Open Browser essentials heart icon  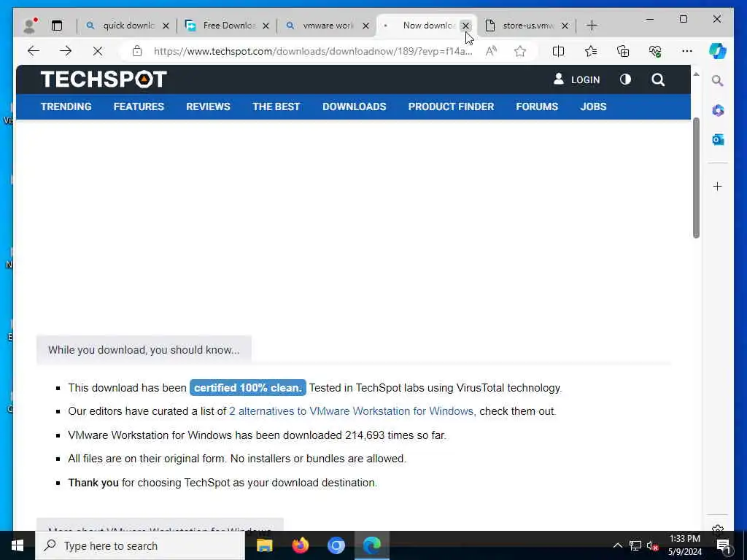(x=655, y=51)
